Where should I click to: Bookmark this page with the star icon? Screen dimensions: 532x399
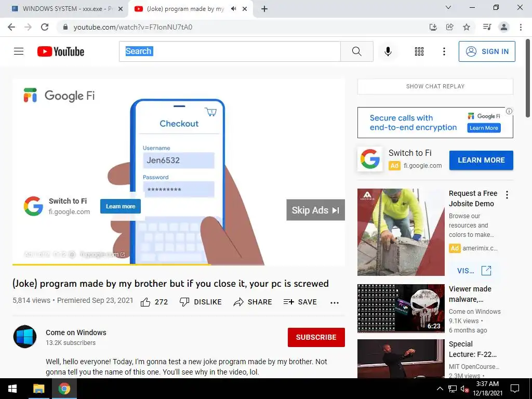click(x=467, y=27)
